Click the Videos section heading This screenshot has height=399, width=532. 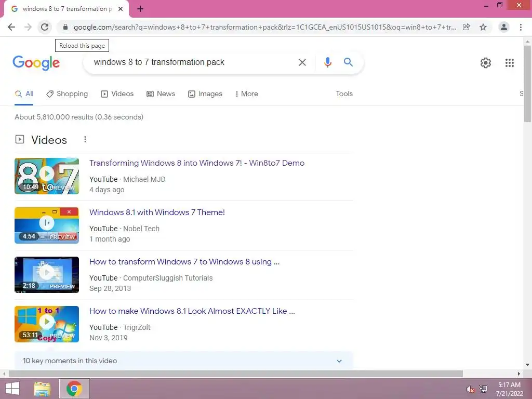[x=49, y=140]
